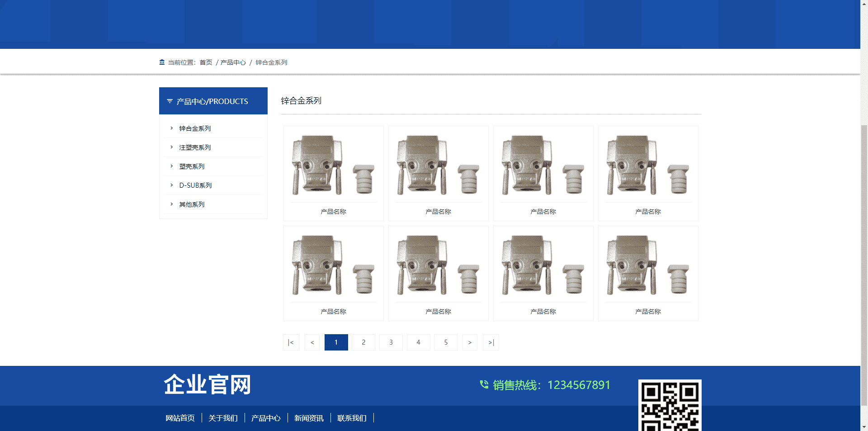Open 关于我们 in the footer navigation
The height and width of the screenshot is (431, 868).
point(223,418)
